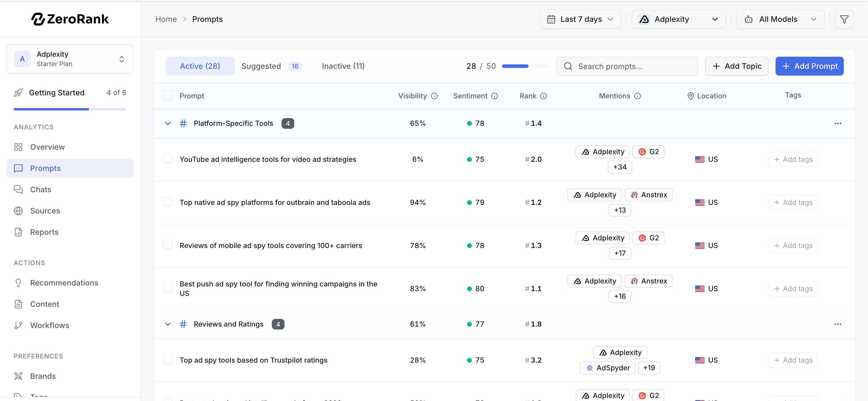Click the hash icon beside Platform-Specific Tools

pyautogui.click(x=183, y=123)
